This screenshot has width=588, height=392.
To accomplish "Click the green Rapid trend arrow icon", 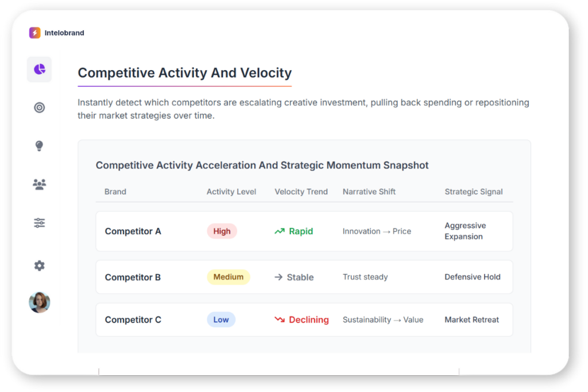I will [280, 231].
